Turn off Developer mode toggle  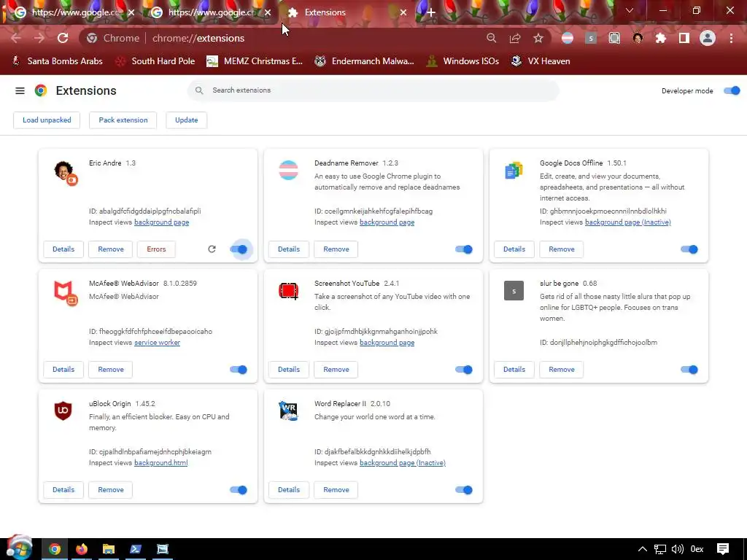[x=732, y=90]
